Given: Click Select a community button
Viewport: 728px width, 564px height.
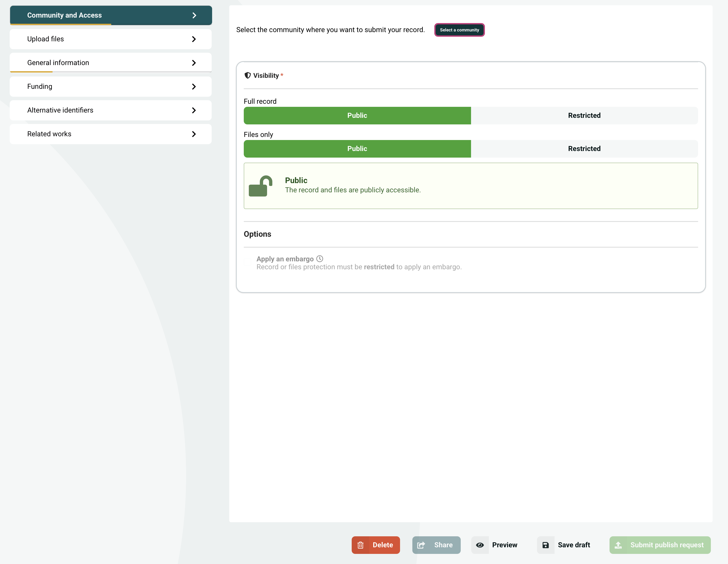Looking at the screenshot, I should 459,30.
